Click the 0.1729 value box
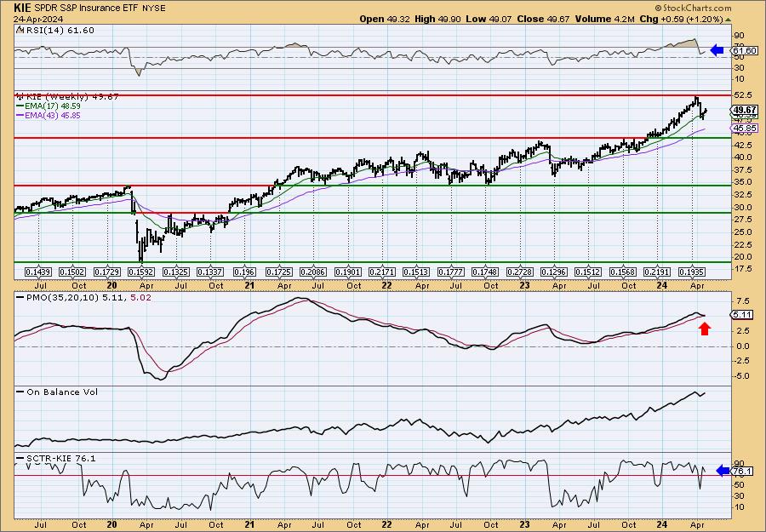 pos(106,272)
